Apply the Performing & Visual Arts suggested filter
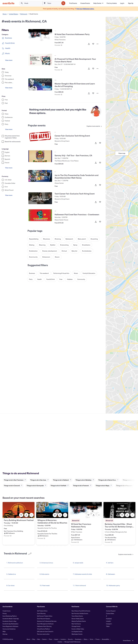 coord(61,273)
